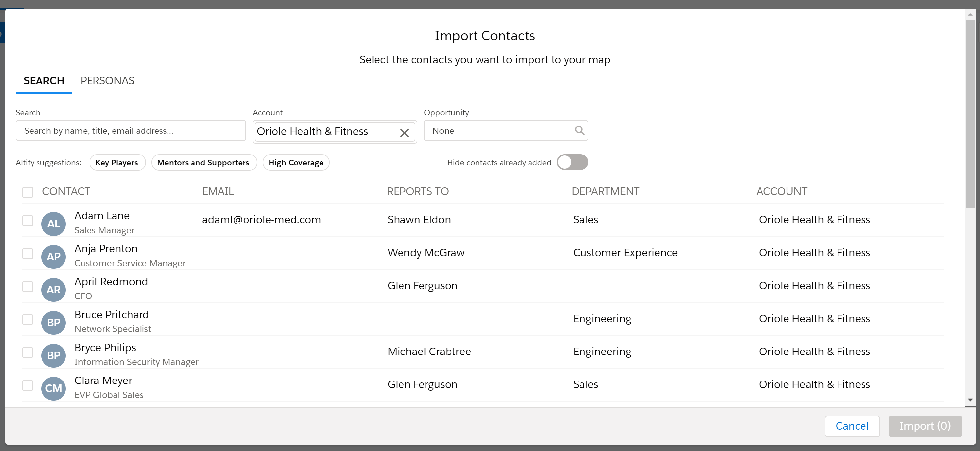Click the Opportunity search magnifier icon
The width and height of the screenshot is (980, 451).
pyautogui.click(x=579, y=131)
